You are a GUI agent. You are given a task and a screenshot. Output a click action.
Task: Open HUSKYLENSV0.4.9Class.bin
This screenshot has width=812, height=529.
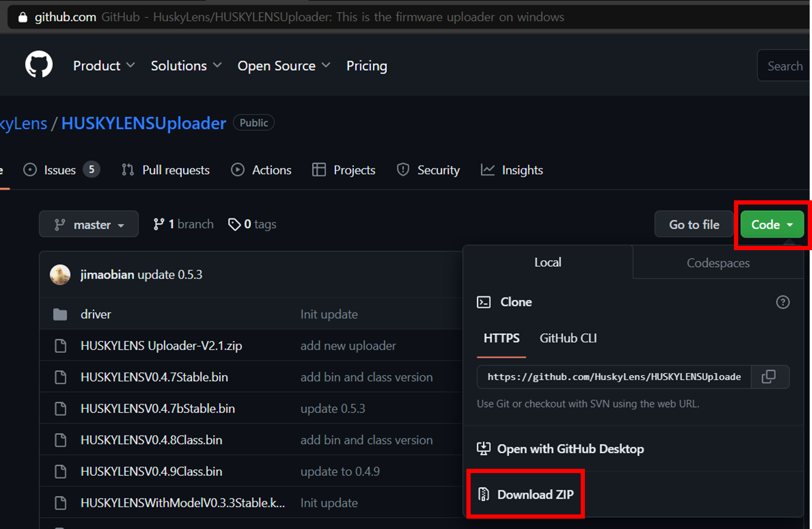151,471
